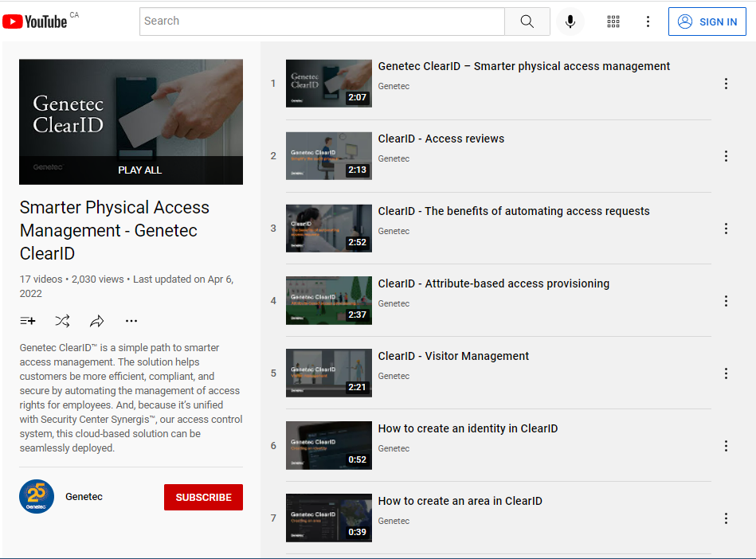Click Genetec uploader under Access reviews
This screenshot has height=559, width=756.
394,159
